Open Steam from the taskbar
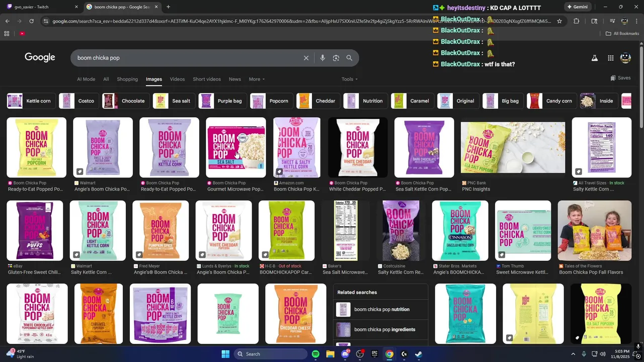Image resolution: width=644 pixels, height=362 pixels. coord(419,354)
